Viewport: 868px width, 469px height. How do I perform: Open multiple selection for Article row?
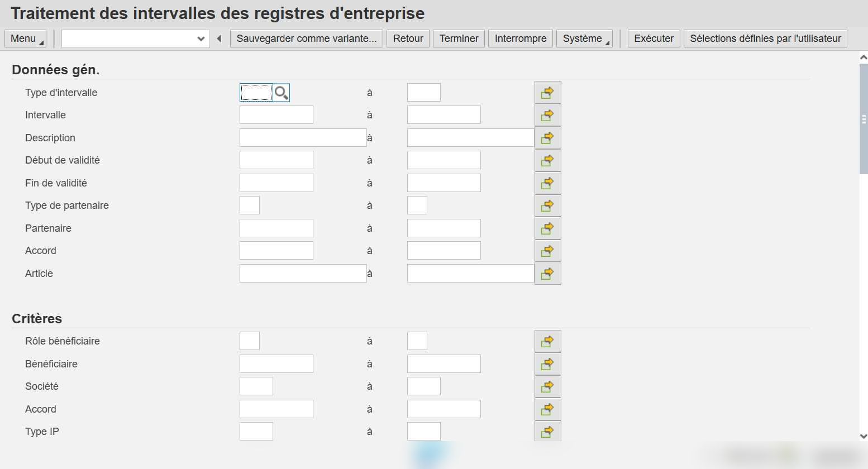(x=547, y=274)
